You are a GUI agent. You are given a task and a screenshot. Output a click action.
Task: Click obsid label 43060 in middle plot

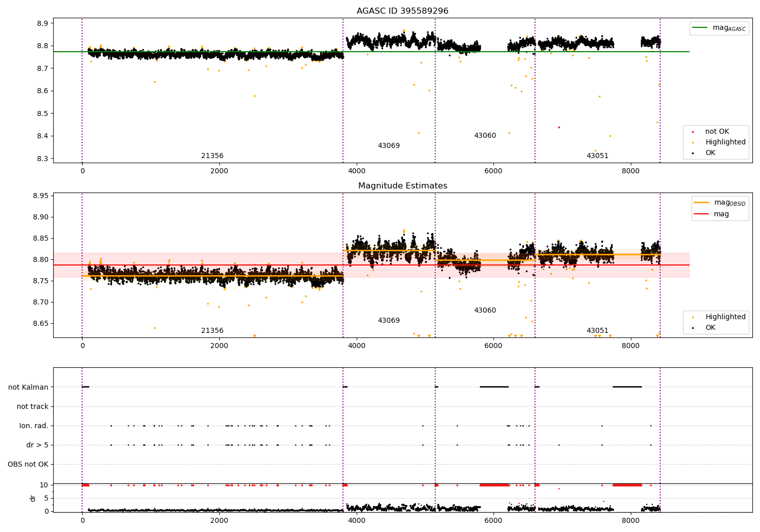[x=485, y=311]
